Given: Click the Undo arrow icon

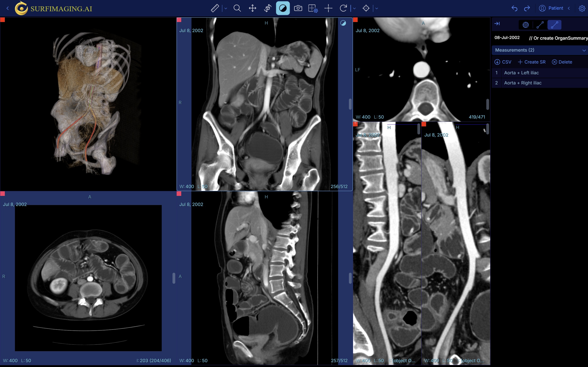Looking at the screenshot, I should 514,8.
